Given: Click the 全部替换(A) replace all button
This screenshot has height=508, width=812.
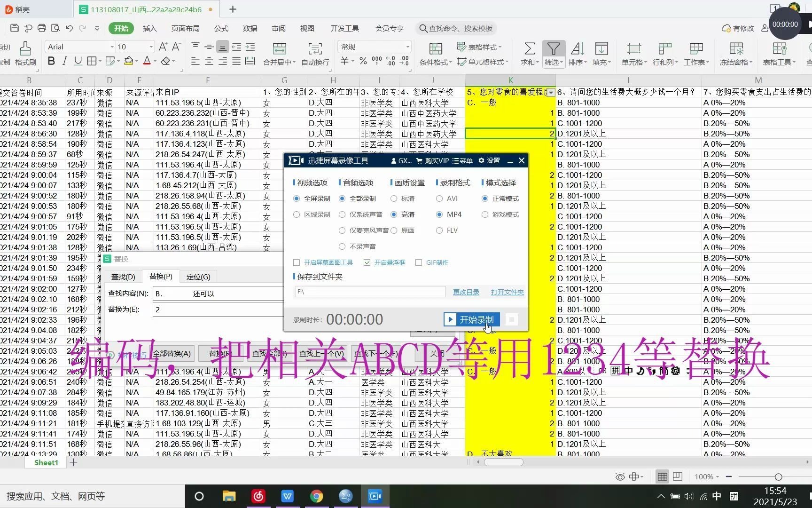Looking at the screenshot, I should pos(171,353).
